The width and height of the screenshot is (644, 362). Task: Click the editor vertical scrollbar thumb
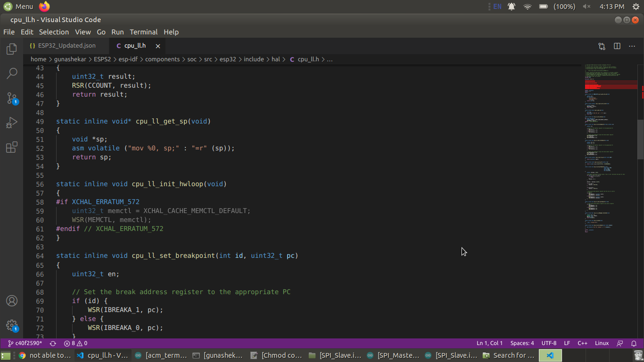pos(641,140)
